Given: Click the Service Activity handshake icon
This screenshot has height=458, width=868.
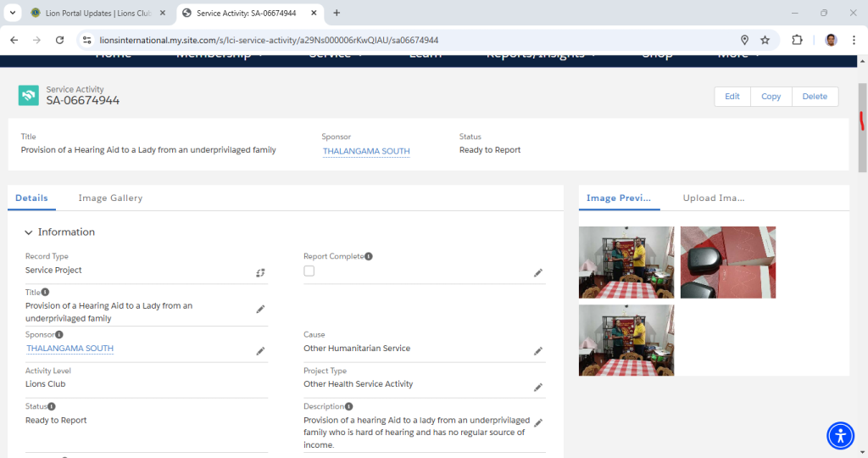Looking at the screenshot, I should (x=28, y=95).
